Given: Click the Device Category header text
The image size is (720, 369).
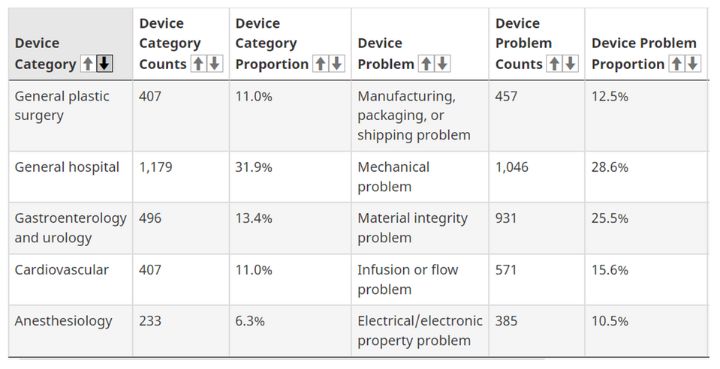Looking at the screenshot, I should 45,54.
